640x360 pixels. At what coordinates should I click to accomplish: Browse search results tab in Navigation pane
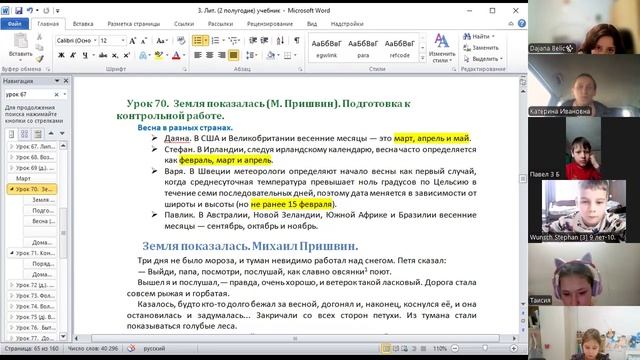(x=38, y=133)
